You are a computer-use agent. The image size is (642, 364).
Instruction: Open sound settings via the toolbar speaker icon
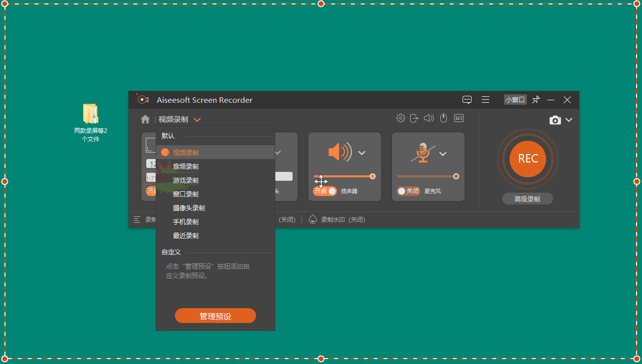click(428, 118)
